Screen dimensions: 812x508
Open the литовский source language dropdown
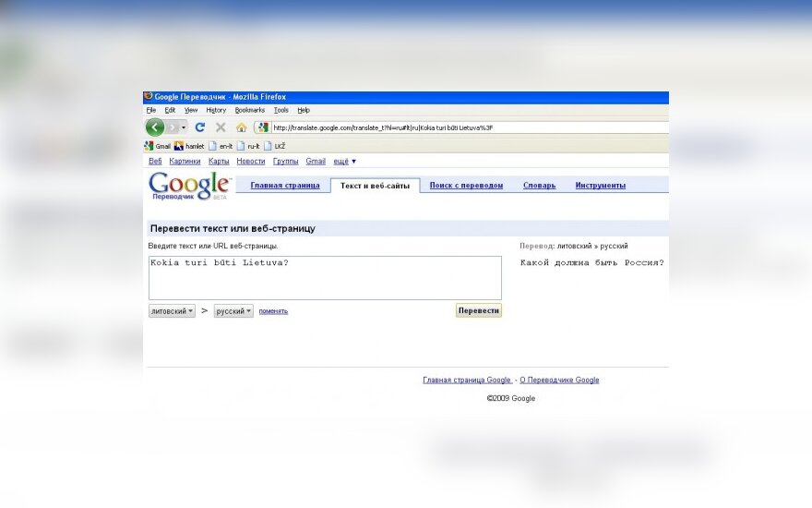(172, 311)
